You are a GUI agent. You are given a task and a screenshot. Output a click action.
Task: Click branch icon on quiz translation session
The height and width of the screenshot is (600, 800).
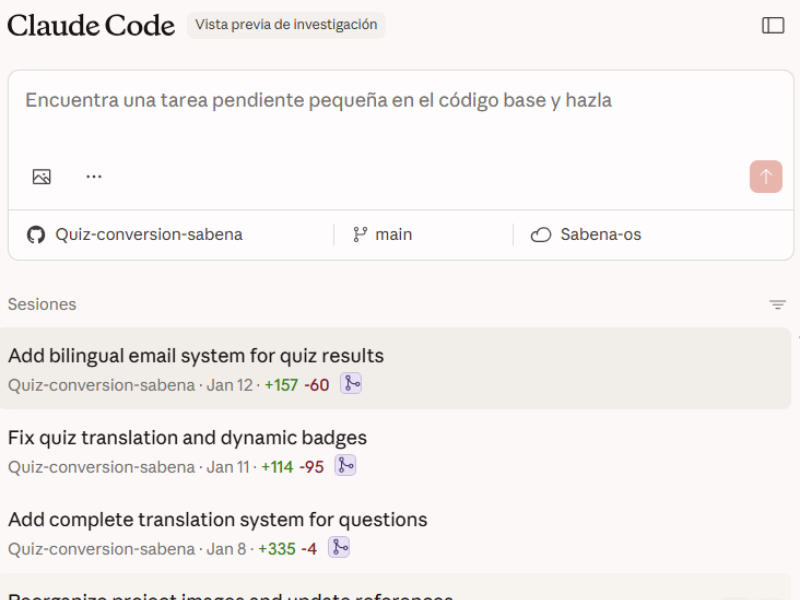pos(345,466)
